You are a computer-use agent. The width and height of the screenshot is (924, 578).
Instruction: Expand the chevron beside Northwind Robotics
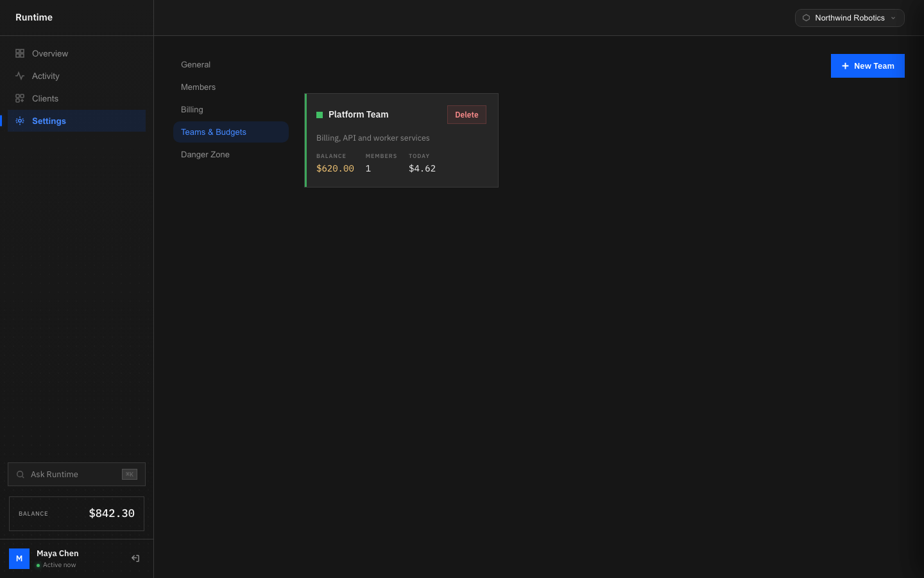point(893,18)
